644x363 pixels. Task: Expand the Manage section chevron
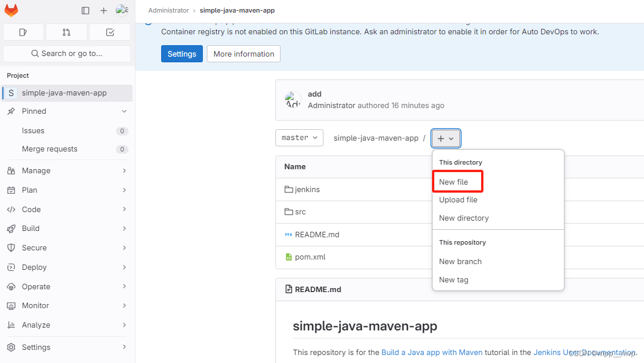click(124, 170)
